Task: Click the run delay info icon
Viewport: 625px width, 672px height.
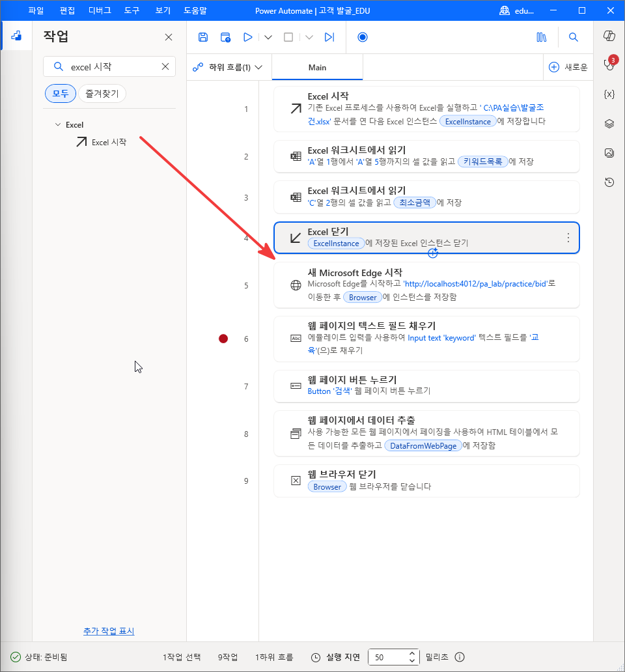Action: pos(460,657)
